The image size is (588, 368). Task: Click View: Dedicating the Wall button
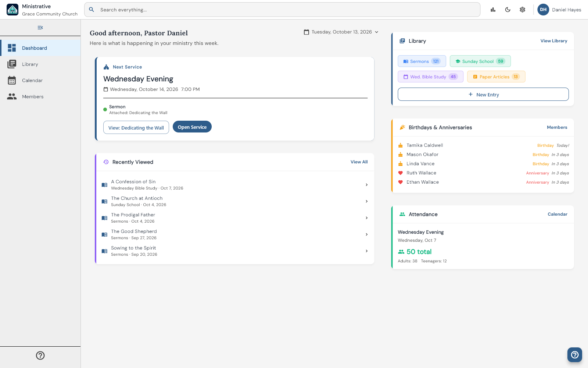point(136,127)
